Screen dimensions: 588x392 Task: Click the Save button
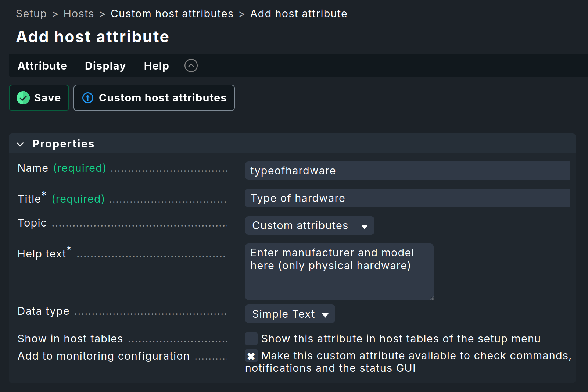[x=39, y=98]
